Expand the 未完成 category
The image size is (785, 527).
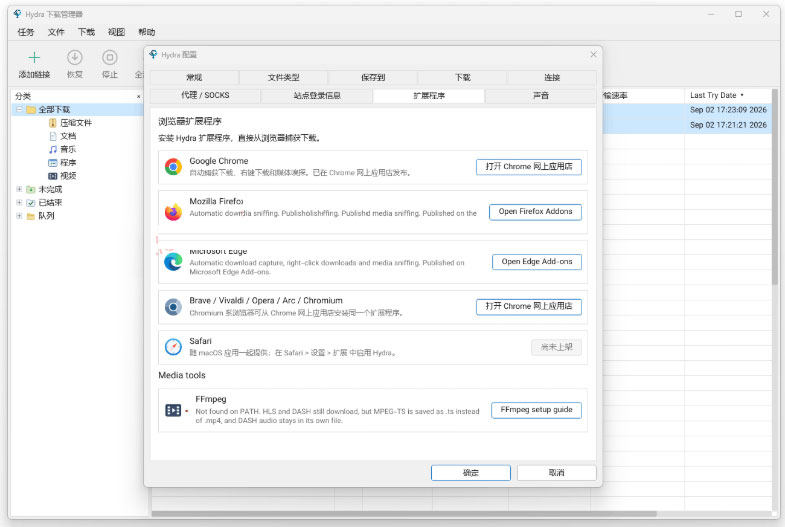pos(19,189)
